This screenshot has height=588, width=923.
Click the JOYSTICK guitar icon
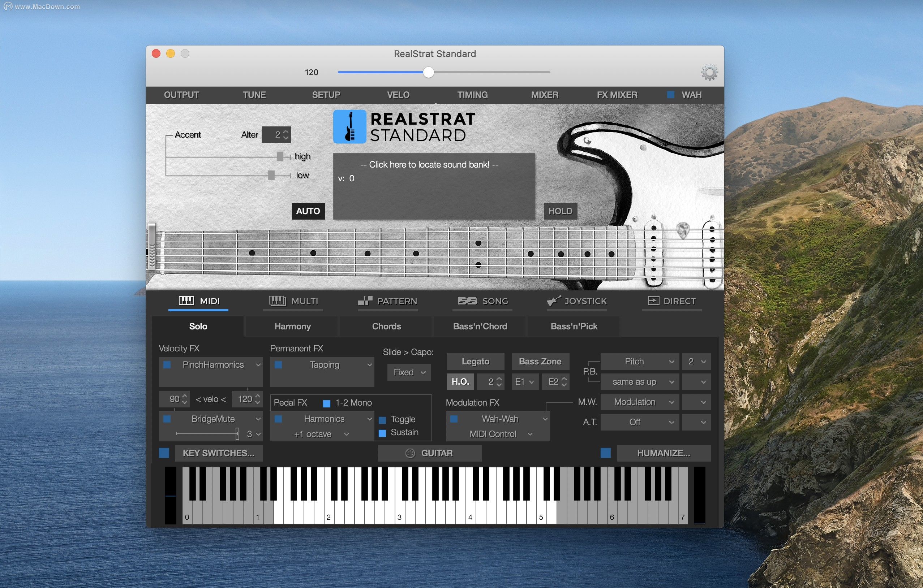(x=554, y=301)
